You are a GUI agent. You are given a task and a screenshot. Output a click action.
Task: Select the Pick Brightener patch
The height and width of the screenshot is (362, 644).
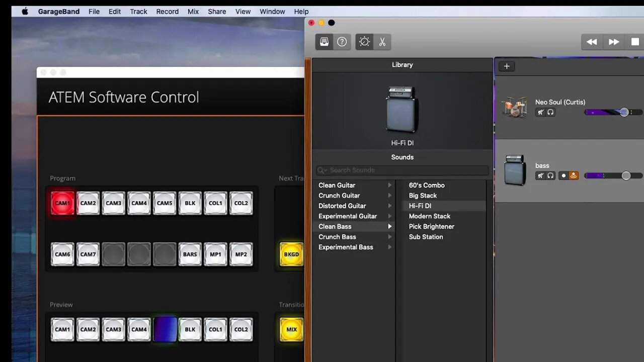431,226
